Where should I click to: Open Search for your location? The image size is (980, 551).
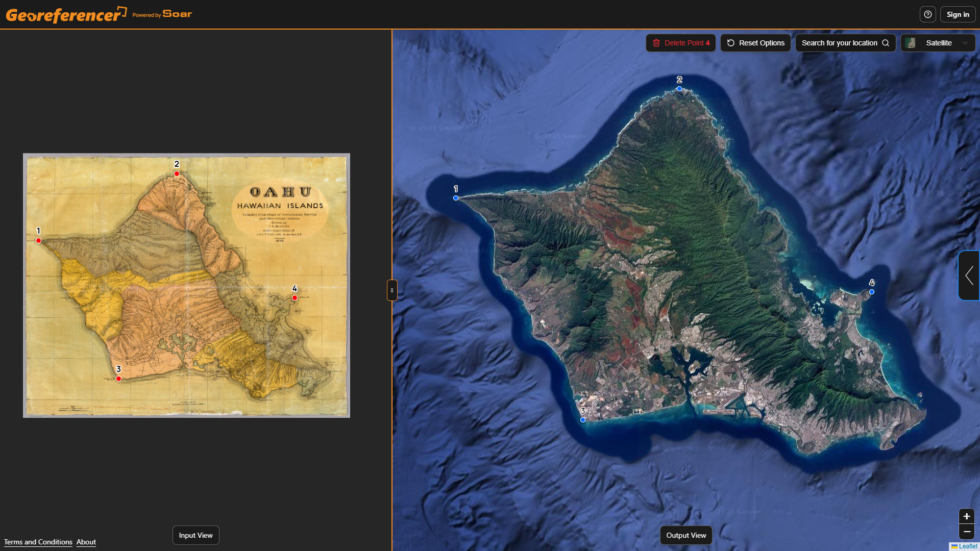pos(840,43)
